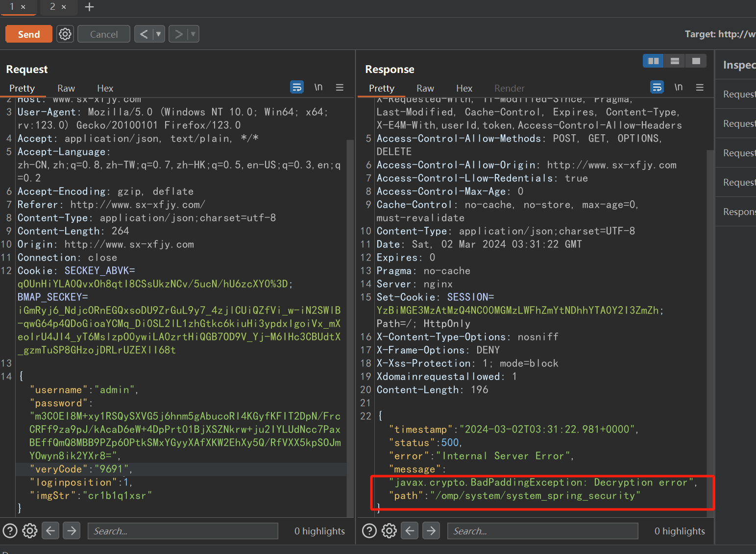Screen dimensions: 756x554
Task: Click the "loginposition":1 line
Action: coord(81,482)
